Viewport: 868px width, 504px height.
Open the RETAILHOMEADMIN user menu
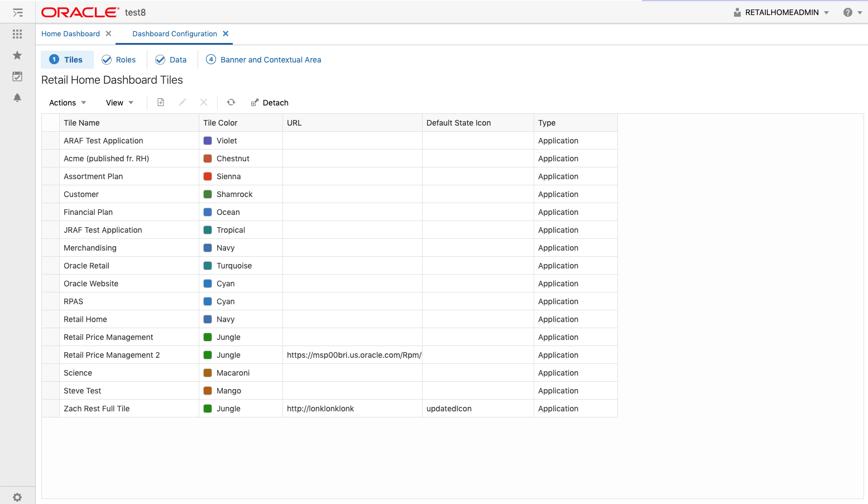tap(781, 12)
